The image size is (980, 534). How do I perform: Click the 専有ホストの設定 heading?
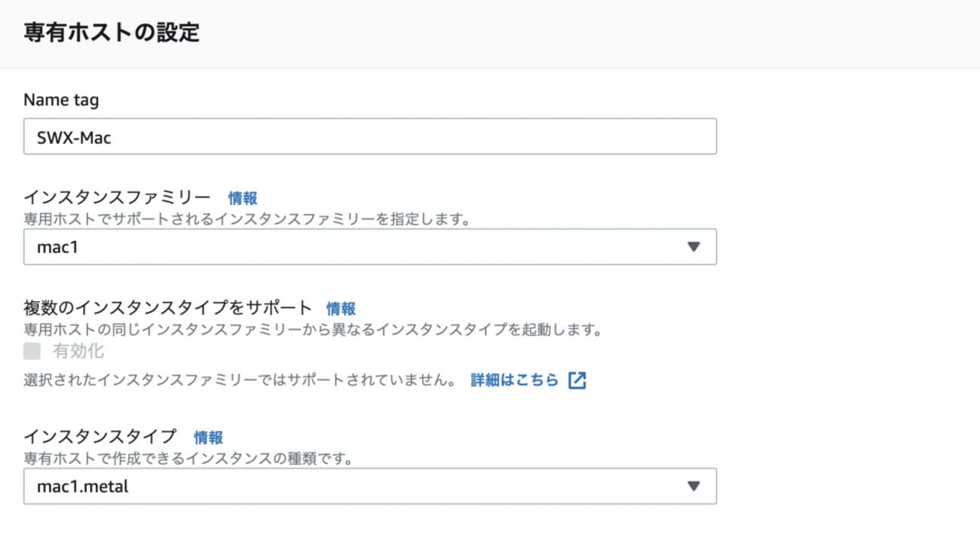112,33
